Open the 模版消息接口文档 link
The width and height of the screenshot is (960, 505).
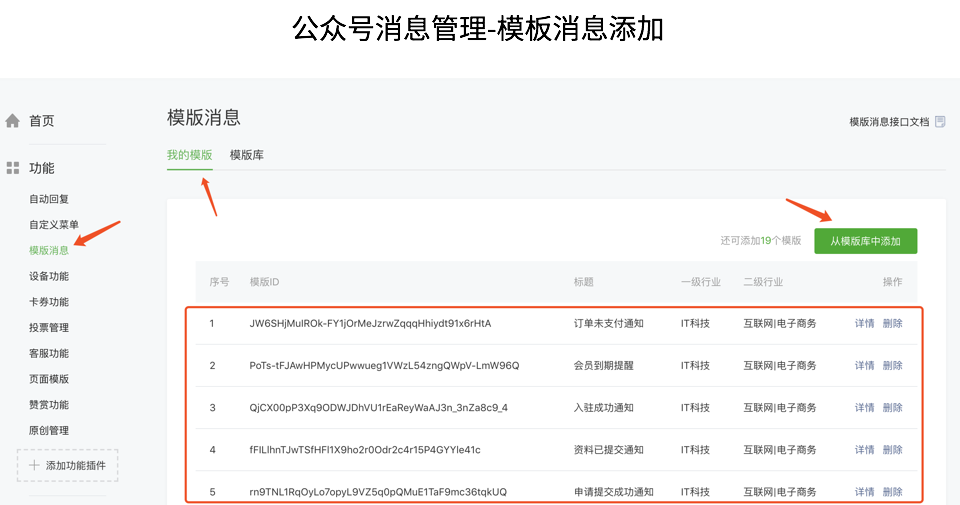coord(890,122)
